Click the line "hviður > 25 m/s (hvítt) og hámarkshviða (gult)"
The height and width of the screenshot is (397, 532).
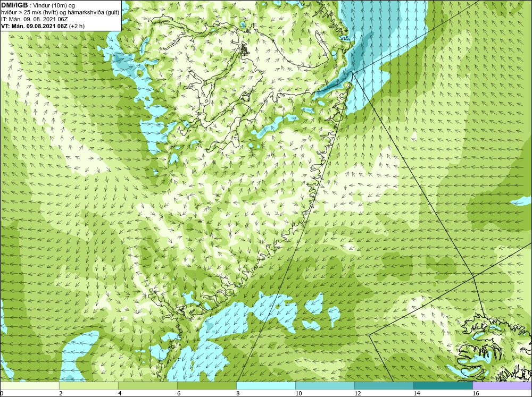point(60,13)
